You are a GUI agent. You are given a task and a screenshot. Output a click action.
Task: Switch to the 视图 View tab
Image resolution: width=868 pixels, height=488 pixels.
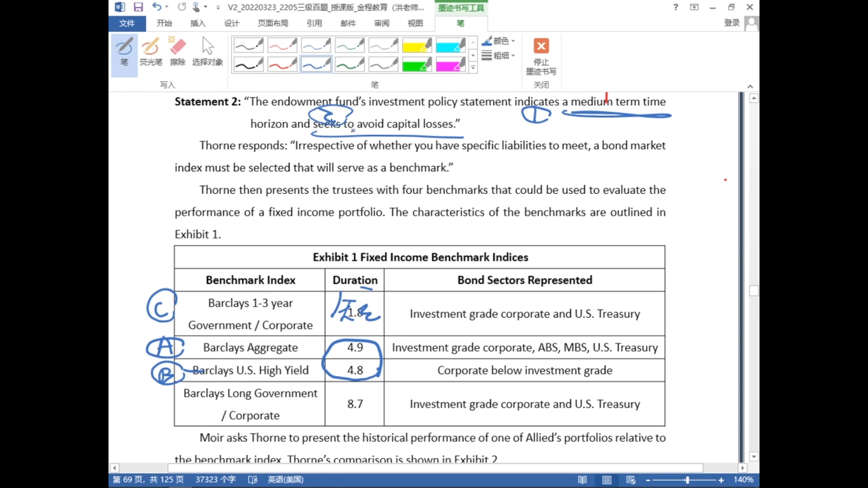tap(415, 24)
